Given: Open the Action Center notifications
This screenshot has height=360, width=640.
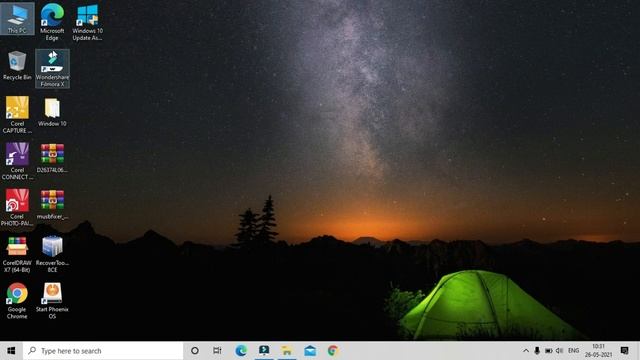Looking at the screenshot, I should coord(624,351).
